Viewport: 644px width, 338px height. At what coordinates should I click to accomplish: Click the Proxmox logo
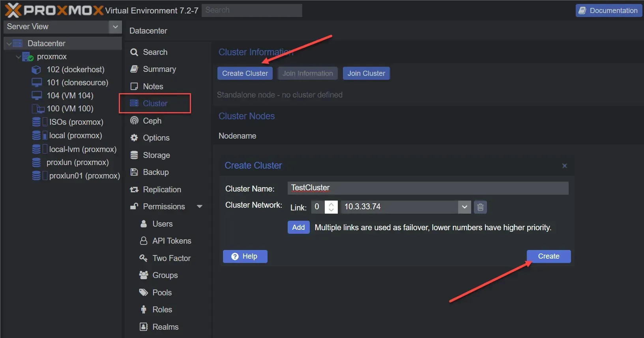(54, 10)
